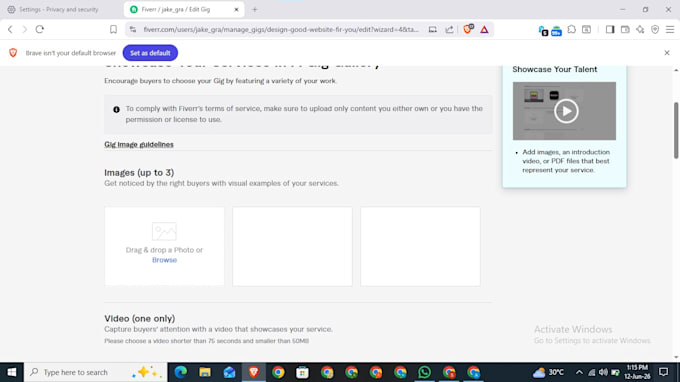680x382 pixels.
Task: Open the extensions puzzle icon
Action: pos(572,29)
